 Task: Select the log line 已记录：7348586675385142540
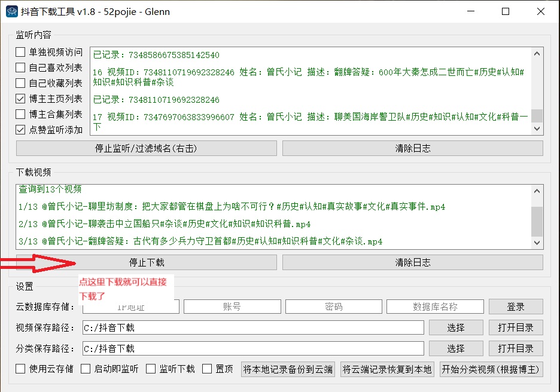(156, 55)
